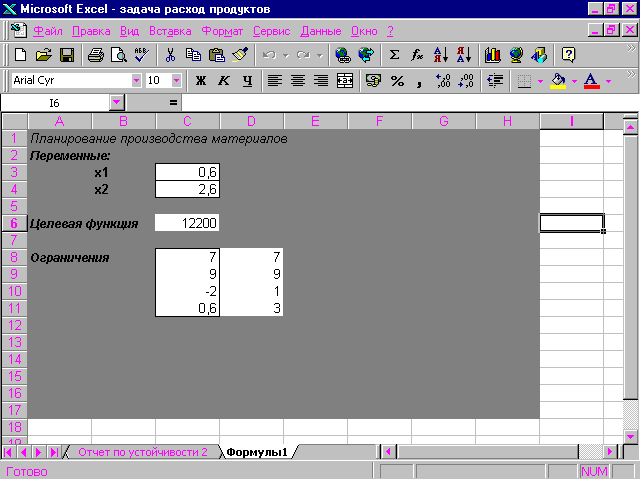Open the Вид menu
This screenshot has height=480, width=640.
click(x=129, y=31)
